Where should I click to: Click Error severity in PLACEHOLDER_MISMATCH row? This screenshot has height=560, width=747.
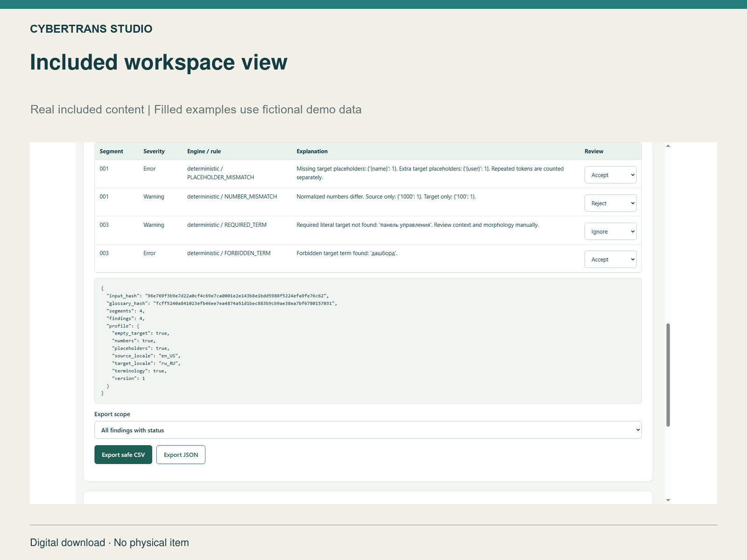[149, 168]
